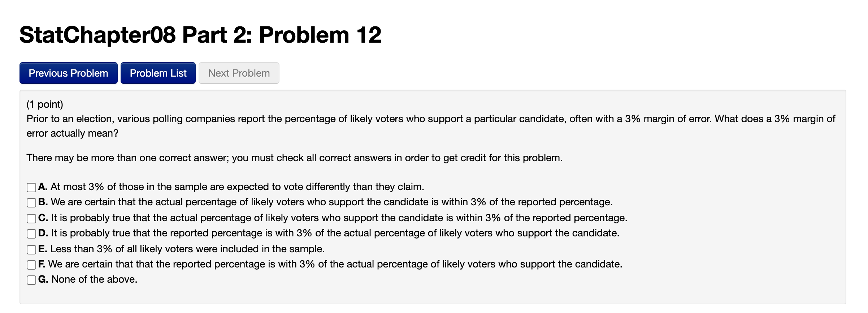The height and width of the screenshot is (313, 868).
Task: Select the label text of choice E
Action: click(181, 249)
